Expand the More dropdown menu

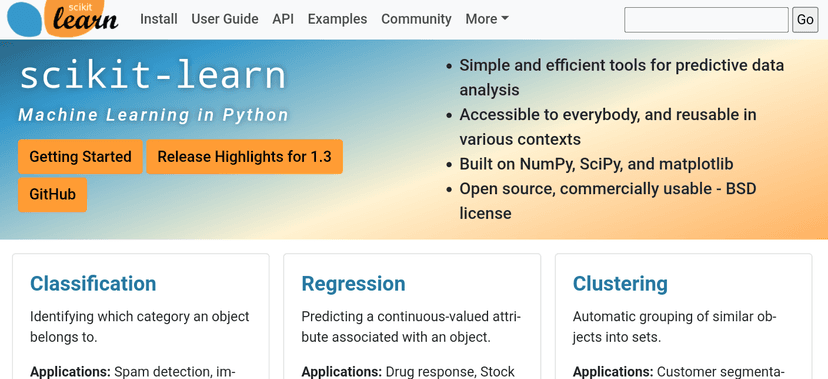487,19
